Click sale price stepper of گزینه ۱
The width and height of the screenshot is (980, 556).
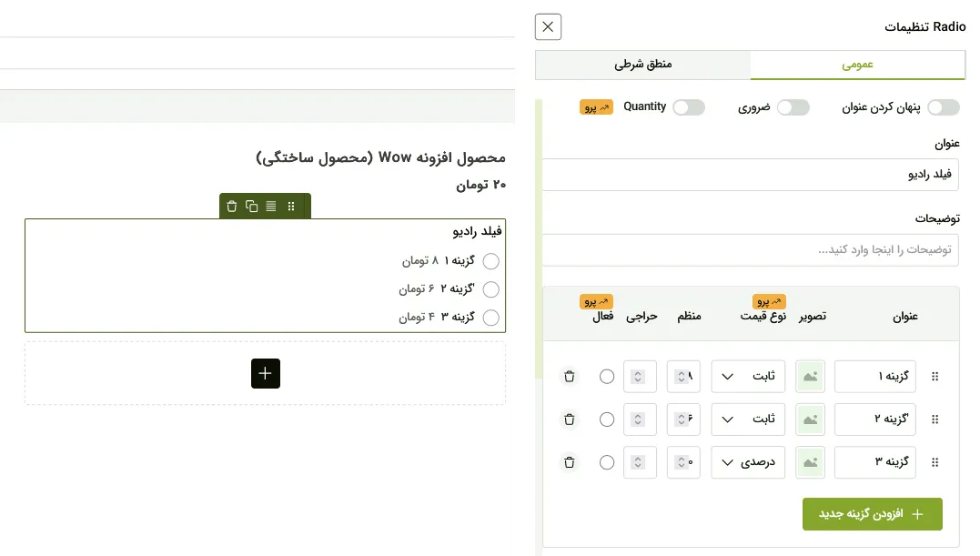[638, 377]
